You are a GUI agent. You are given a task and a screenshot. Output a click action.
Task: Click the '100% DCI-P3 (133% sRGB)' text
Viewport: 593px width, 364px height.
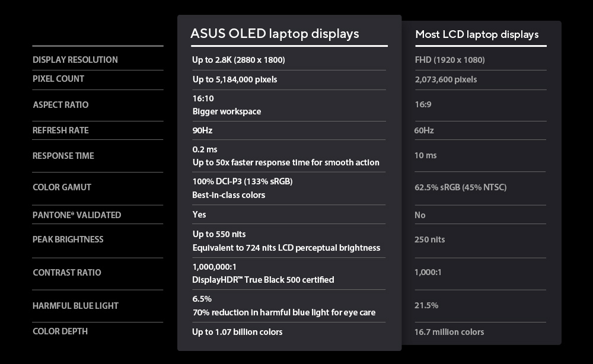243,181
